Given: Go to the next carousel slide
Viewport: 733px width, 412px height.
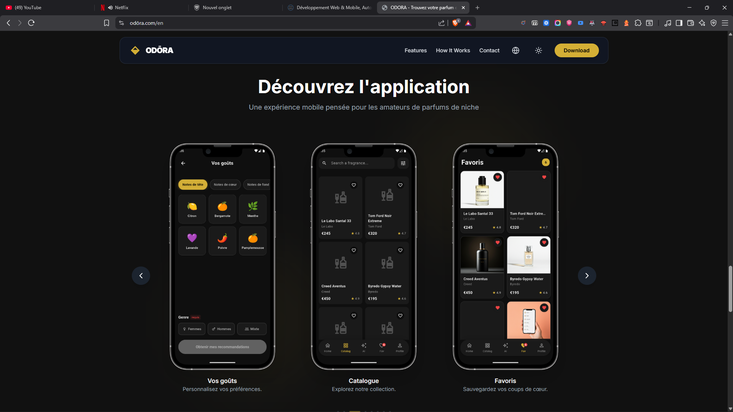Looking at the screenshot, I should tap(587, 276).
